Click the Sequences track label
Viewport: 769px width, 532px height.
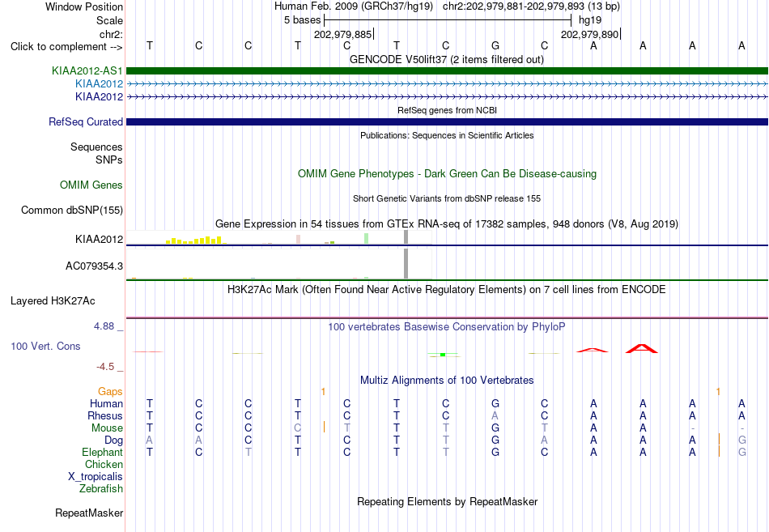[x=96, y=147]
